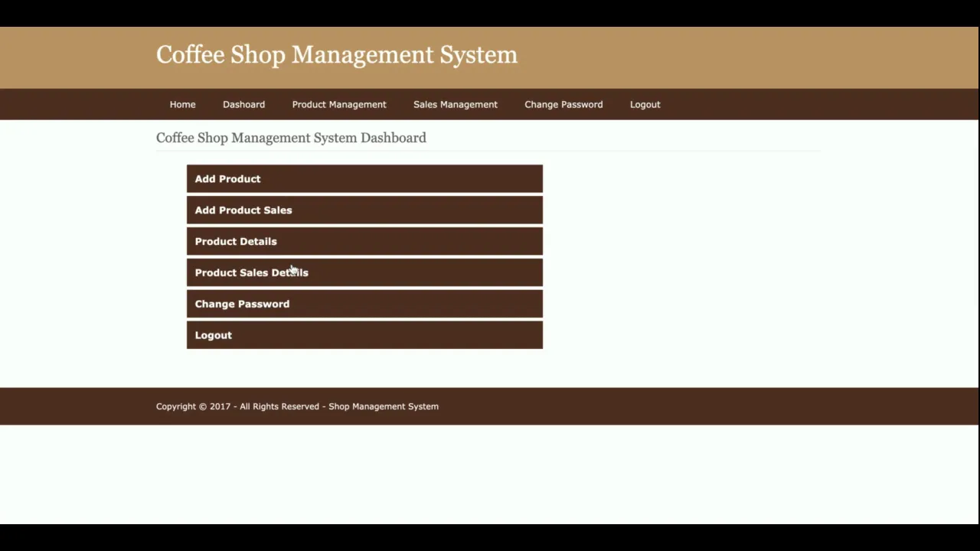Image resolution: width=980 pixels, height=551 pixels.
Task: Open Product Management menu
Action: [339, 104]
